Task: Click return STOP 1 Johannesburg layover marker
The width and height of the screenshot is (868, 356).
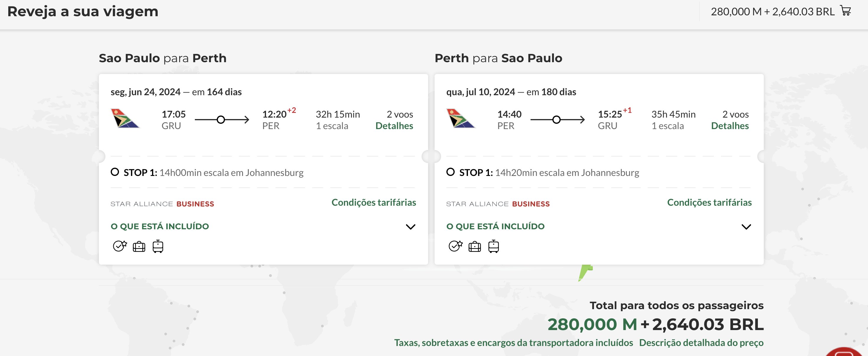Action: (x=451, y=172)
